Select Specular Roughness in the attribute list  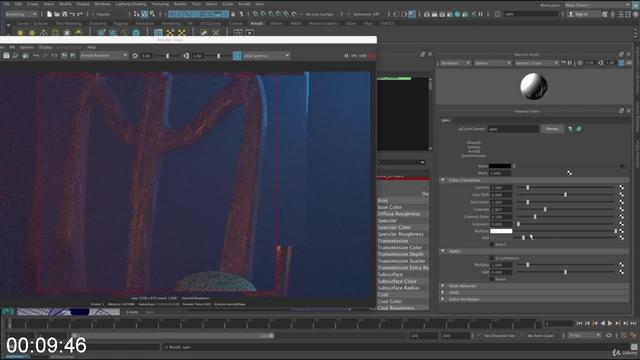pyautogui.click(x=400, y=234)
